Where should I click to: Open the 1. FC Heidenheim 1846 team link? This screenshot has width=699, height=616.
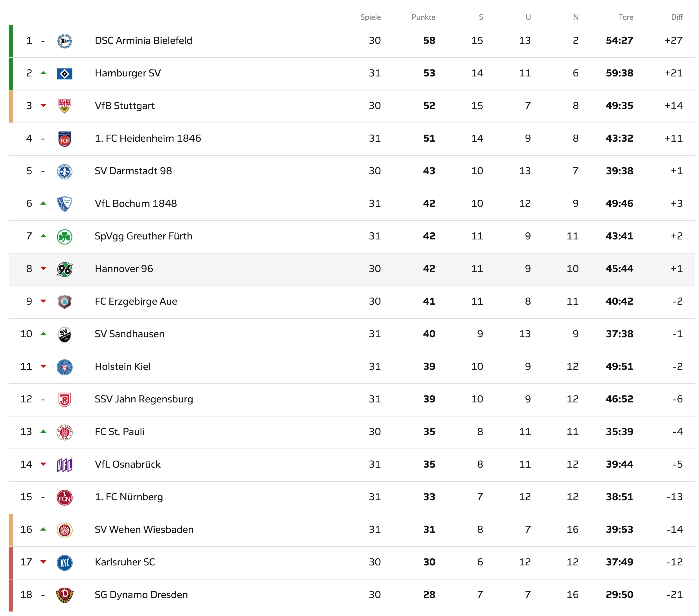tap(148, 138)
